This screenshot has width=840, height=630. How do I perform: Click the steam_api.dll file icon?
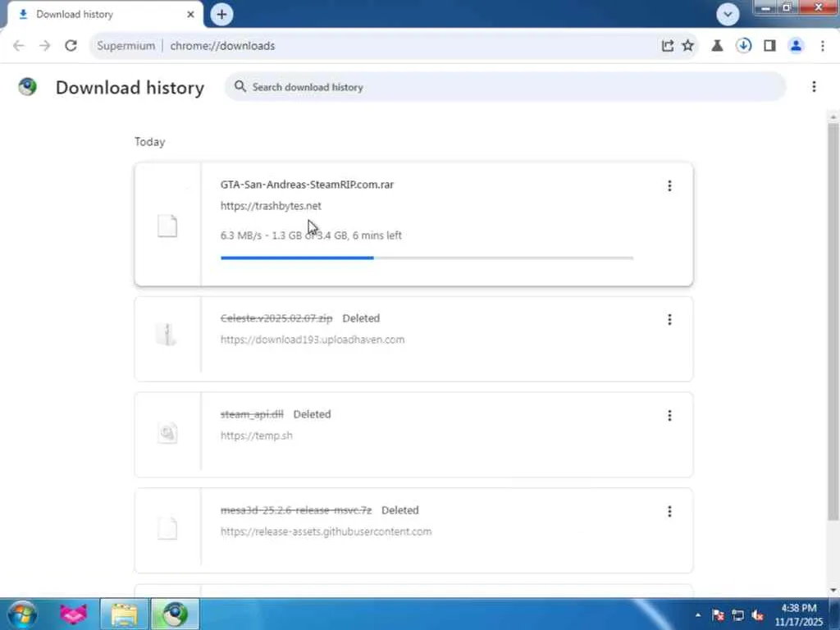tap(167, 432)
